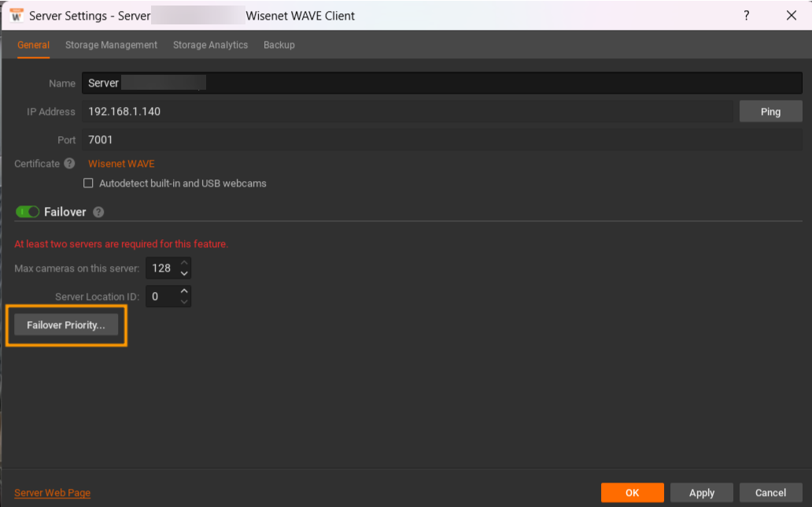Click the Wisenet WAVE app icon in title bar
The width and height of the screenshot is (812, 507).
[17, 16]
